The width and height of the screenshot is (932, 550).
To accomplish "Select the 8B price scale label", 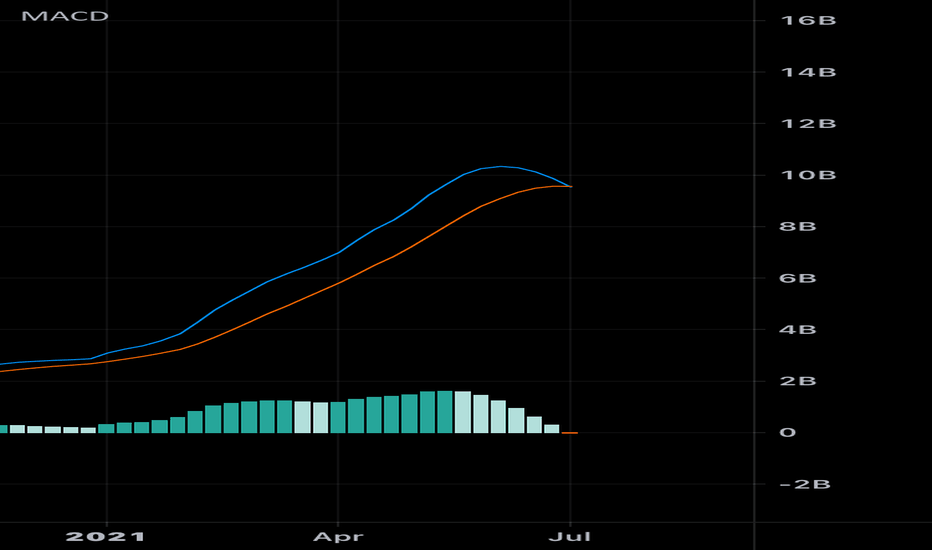I will 798,227.
